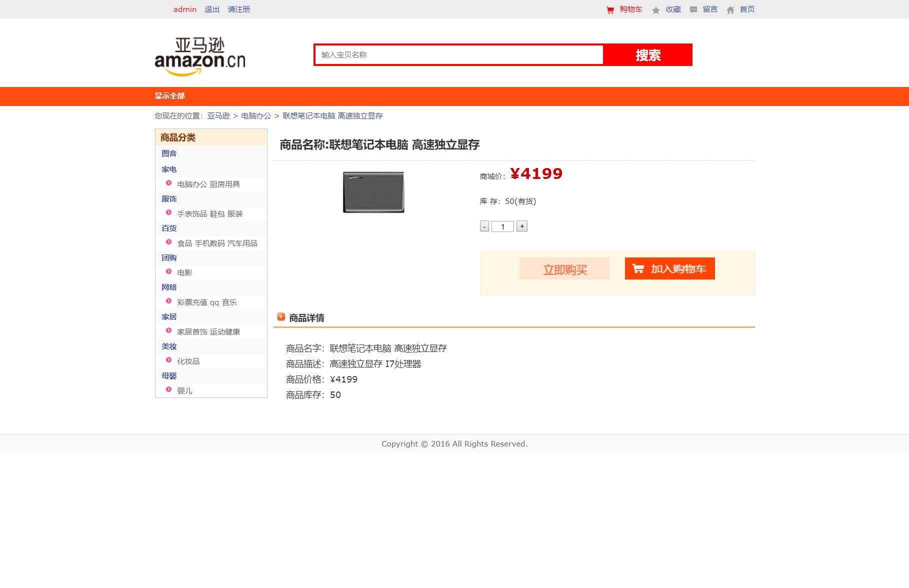Click orange arrow icon beside 商品详情
909x588 pixels.
click(x=281, y=316)
